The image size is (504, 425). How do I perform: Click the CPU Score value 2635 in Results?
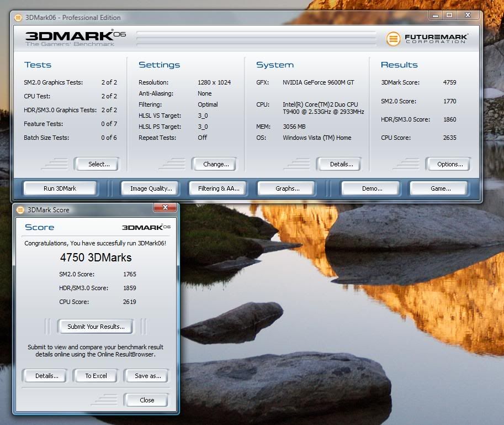(450, 138)
